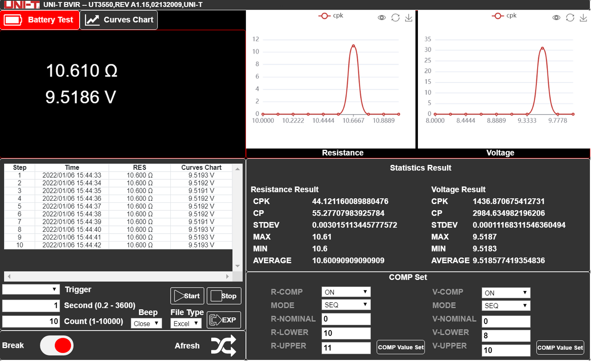This screenshot has width=594, height=364.
Task: Open the File Type Excel dropdown
Action: pos(186,324)
